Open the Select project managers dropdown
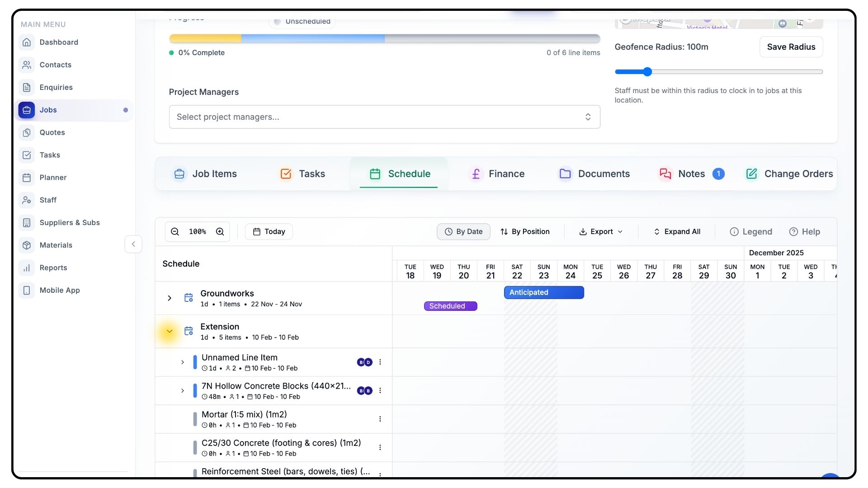Image resolution: width=868 pixels, height=488 pixels. 384,117
